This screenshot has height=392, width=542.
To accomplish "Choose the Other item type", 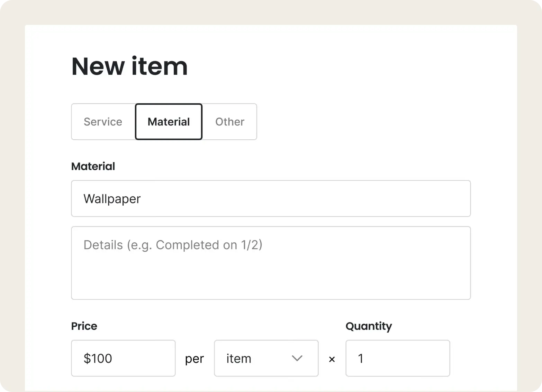I will (x=230, y=122).
